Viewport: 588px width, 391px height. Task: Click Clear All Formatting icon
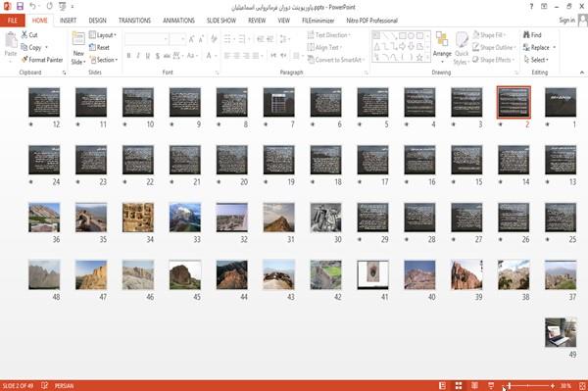[x=214, y=38]
